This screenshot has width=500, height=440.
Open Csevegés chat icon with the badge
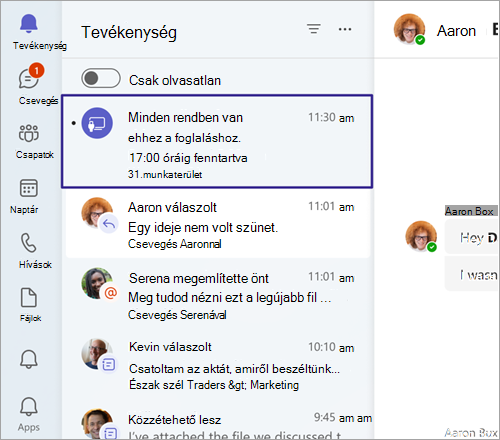(29, 79)
